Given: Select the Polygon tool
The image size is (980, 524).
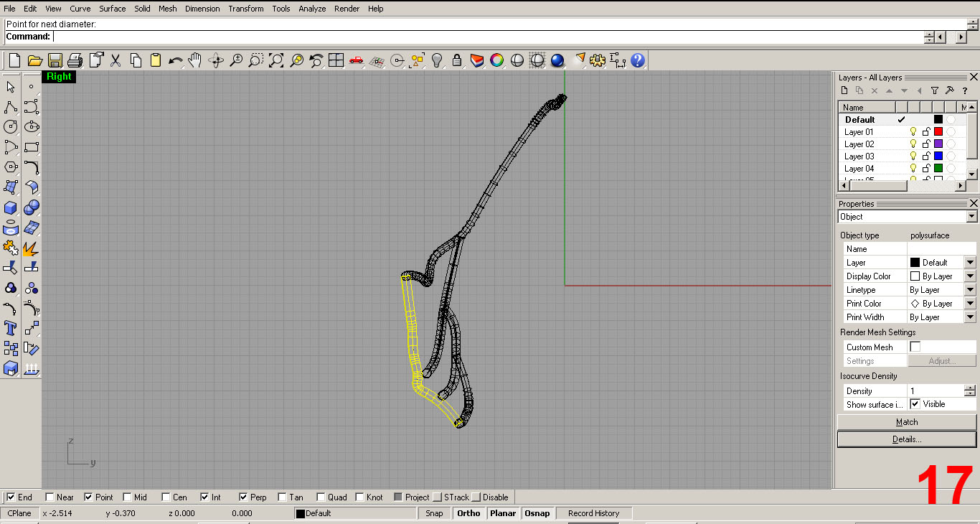Looking at the screenshot, I should [x=11, y=167].
